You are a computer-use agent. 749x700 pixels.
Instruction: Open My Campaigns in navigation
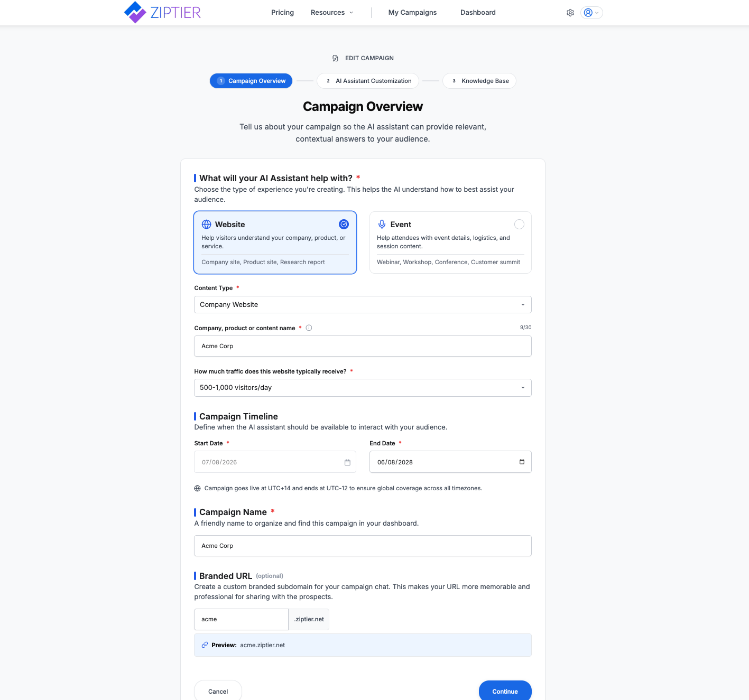click(412, 13)
